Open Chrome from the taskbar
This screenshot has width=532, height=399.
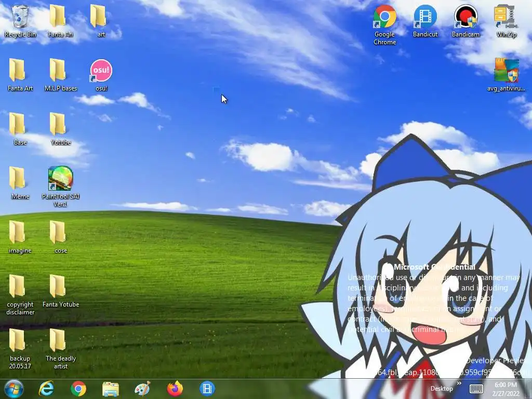78,389
